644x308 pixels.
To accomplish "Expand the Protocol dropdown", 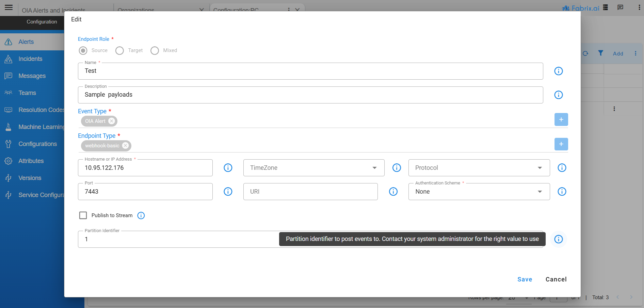I will point(539,167).
